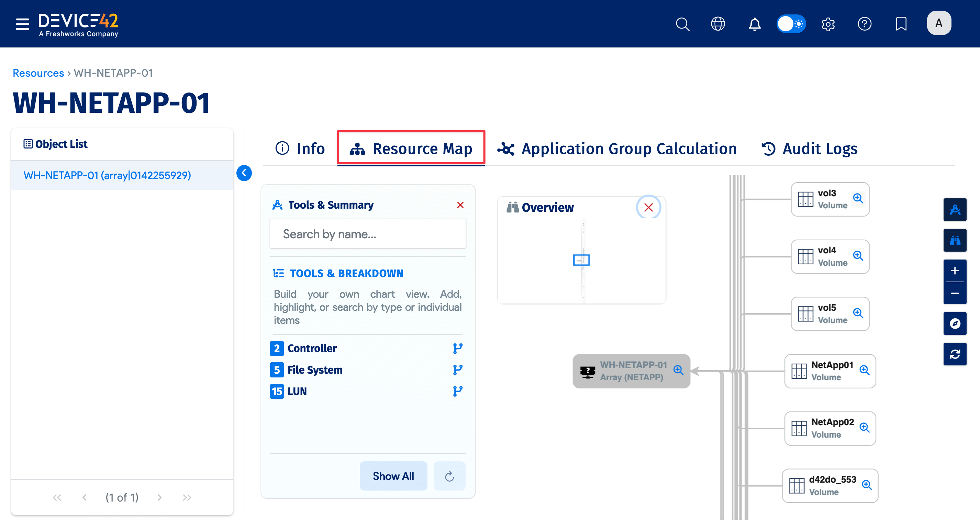Viewport: 980px width, 528px height.
Task: Toggle the light/dark theme switch
Action: pyautogui.click(x=791, y=24)
